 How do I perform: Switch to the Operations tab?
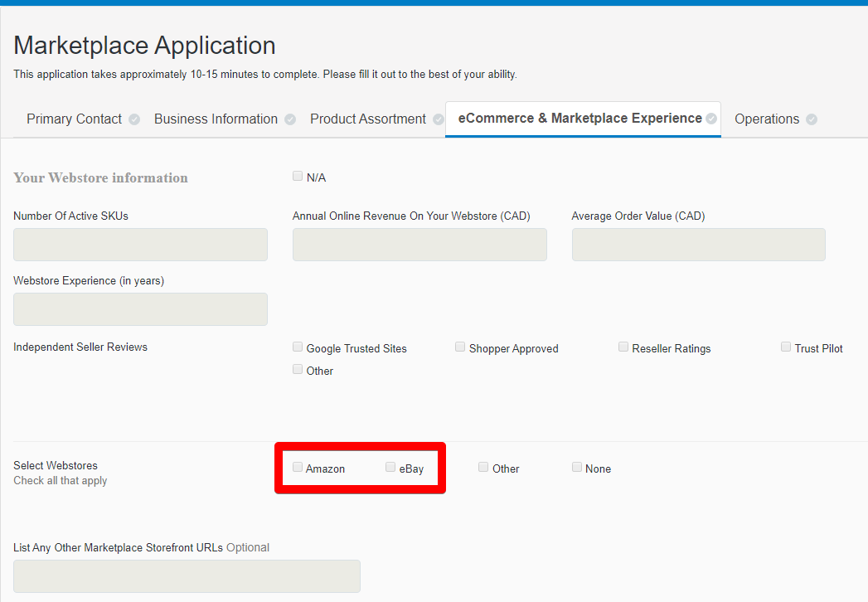pos(766,119)
